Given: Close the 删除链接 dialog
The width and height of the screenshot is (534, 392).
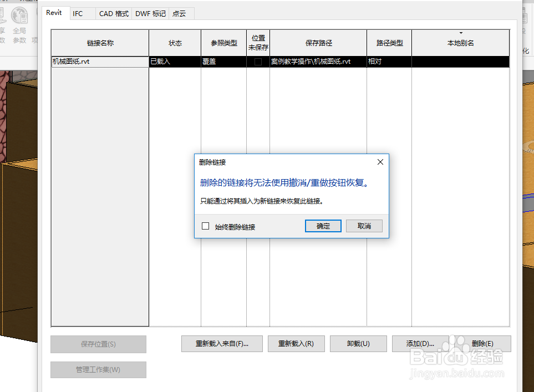Looking at the screenshot, I should point(380,162).
